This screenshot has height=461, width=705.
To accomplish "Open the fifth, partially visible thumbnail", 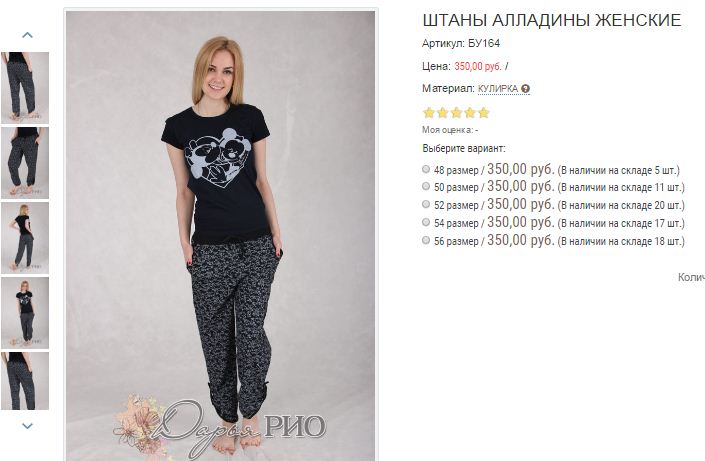I will click(25, 381).
